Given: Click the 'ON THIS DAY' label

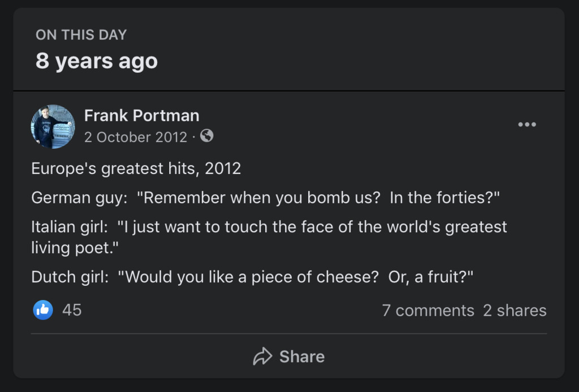Looking at the screenshot, I should [x=81, y=34].
